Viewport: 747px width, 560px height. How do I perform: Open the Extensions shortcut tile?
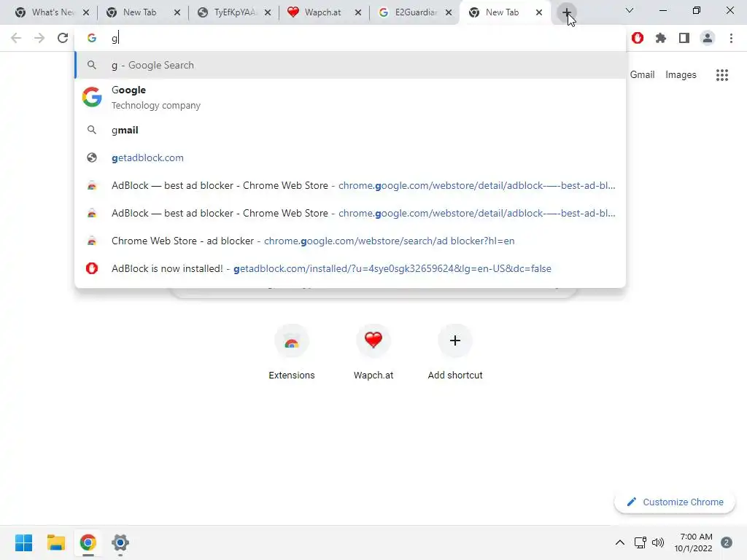292,352
